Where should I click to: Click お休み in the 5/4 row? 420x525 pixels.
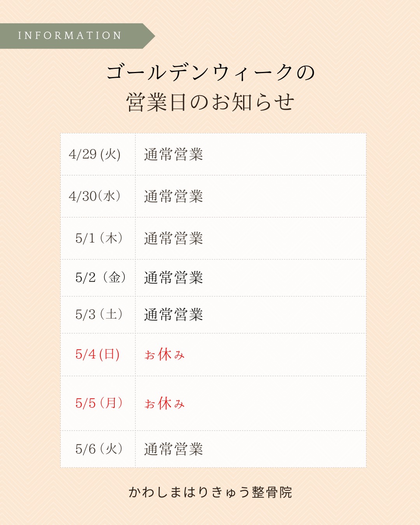coord(164,355)
